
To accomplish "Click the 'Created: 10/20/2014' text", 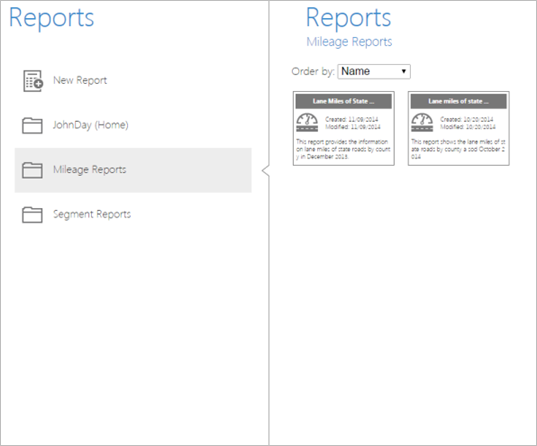I will tap(467, 119).
